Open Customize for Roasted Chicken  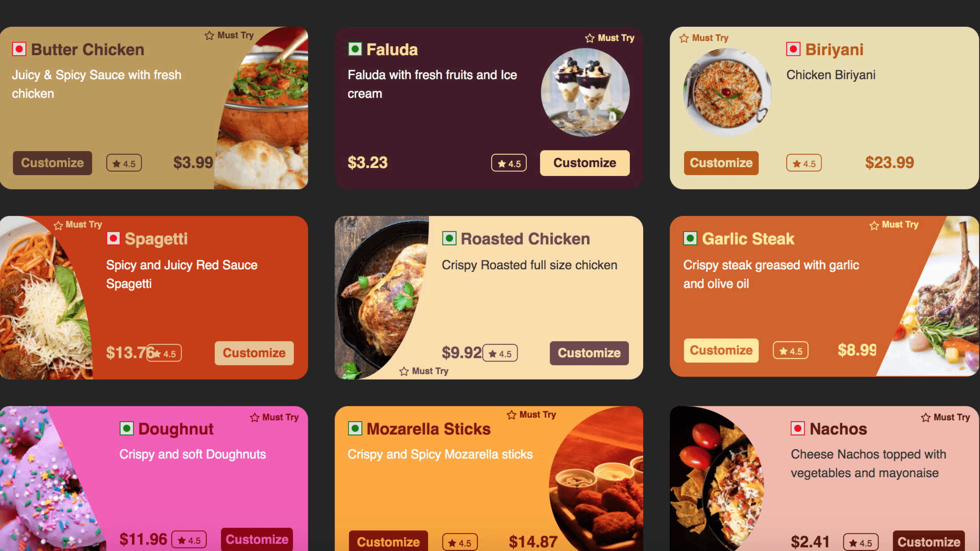pos(589,353)
